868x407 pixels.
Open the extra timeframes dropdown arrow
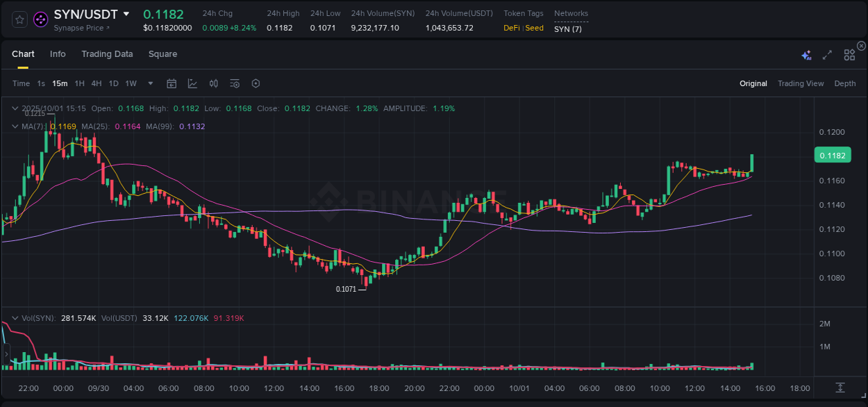click(x=149, y=83)
